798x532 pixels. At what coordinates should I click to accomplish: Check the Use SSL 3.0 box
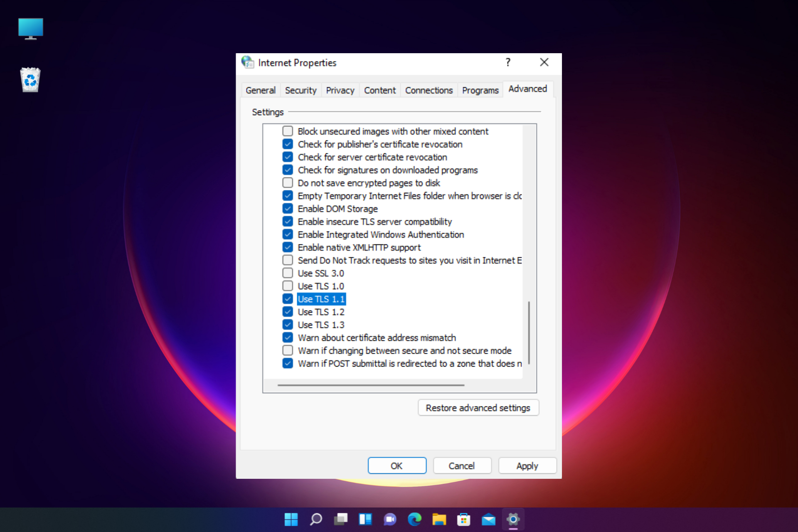pyautogui.click(x=288, y=273)
